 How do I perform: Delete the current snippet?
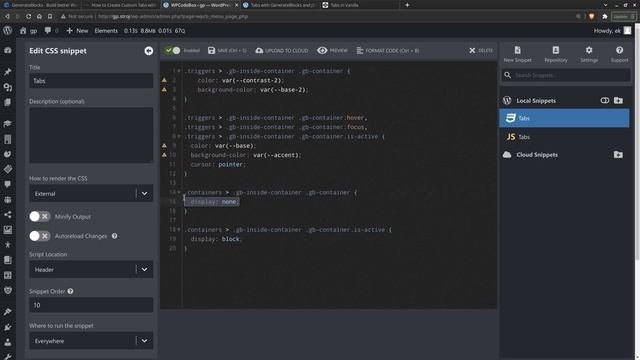tap(481, 50)
